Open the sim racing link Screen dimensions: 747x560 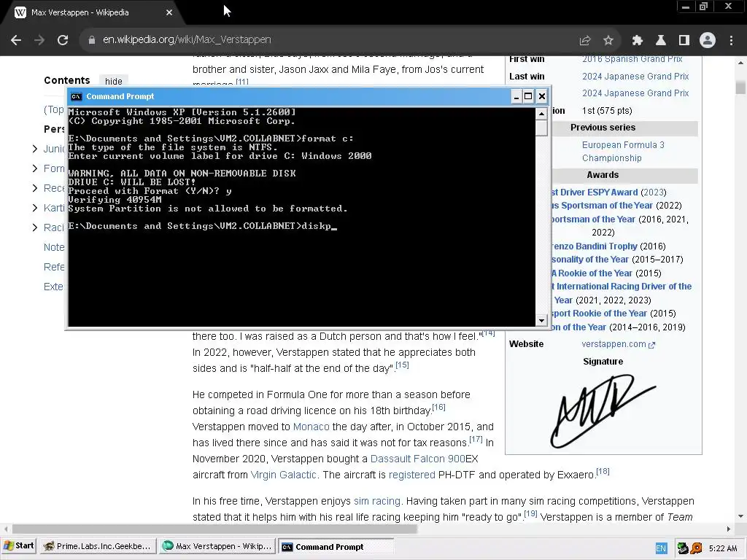click(x=377, y=501)
